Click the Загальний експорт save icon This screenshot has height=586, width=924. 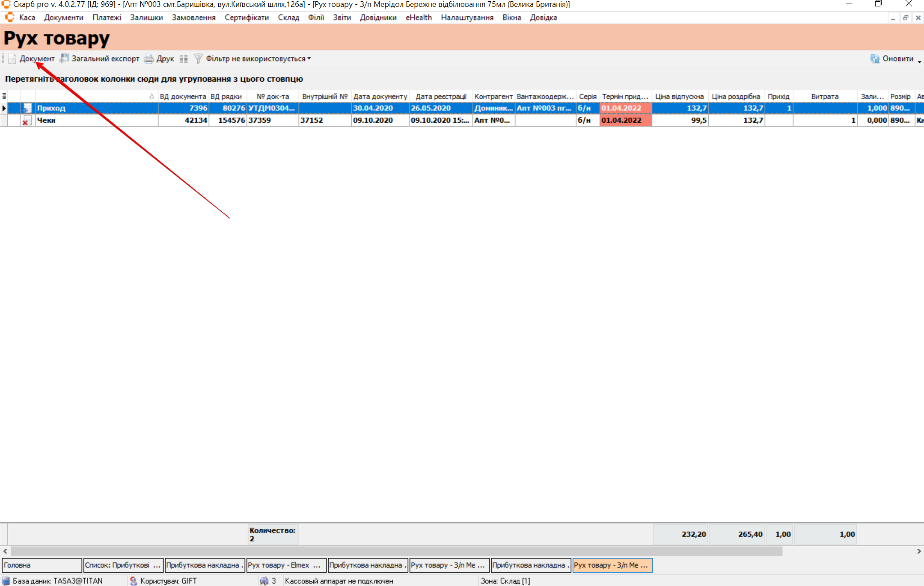pos(64,59)
